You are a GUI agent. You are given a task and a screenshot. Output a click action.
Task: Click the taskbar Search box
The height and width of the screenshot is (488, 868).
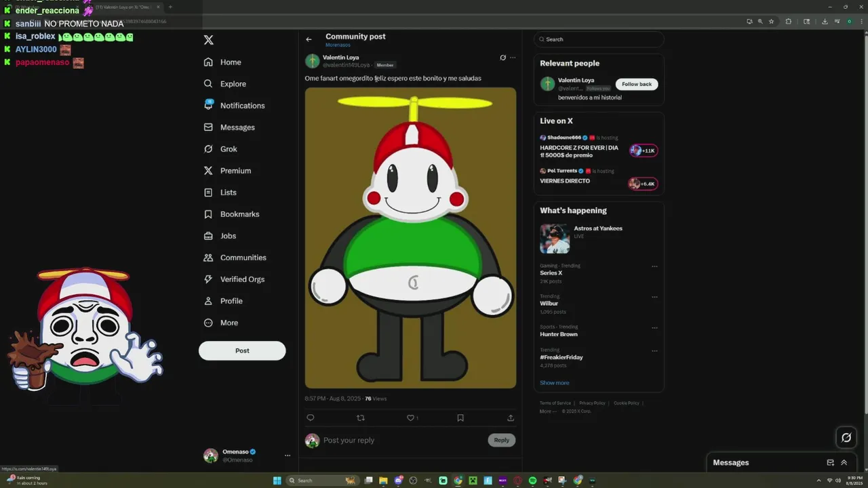(322, 481)
